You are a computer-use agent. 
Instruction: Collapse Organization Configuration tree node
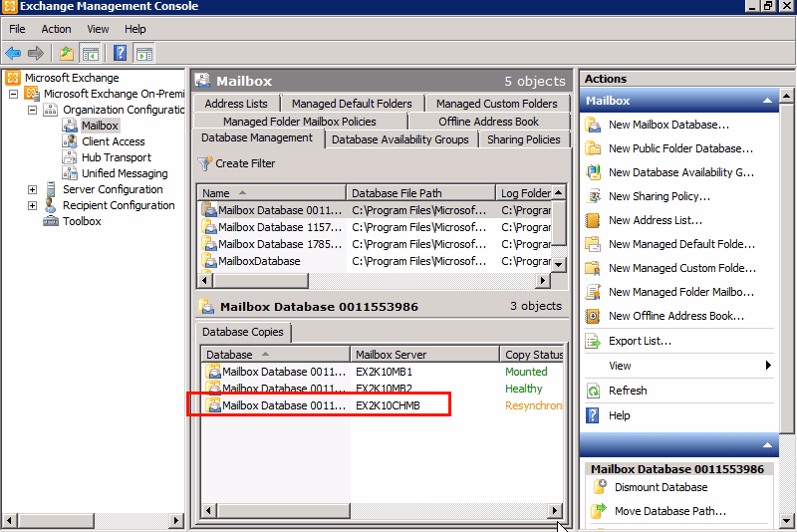pos(33,110)
